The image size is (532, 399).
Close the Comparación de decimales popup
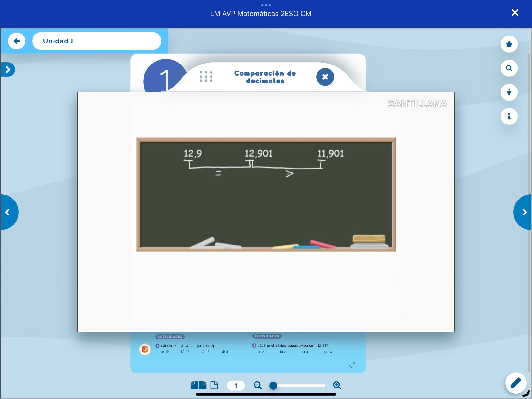tap(325, 77)
